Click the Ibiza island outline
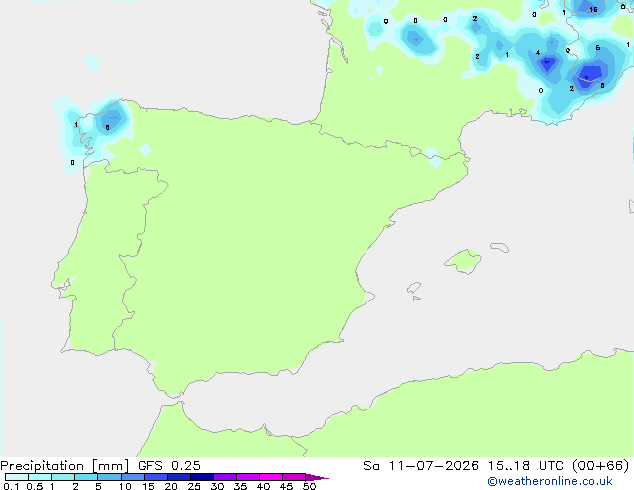Viewport: 634px width, 490px height. pos(414,288)
